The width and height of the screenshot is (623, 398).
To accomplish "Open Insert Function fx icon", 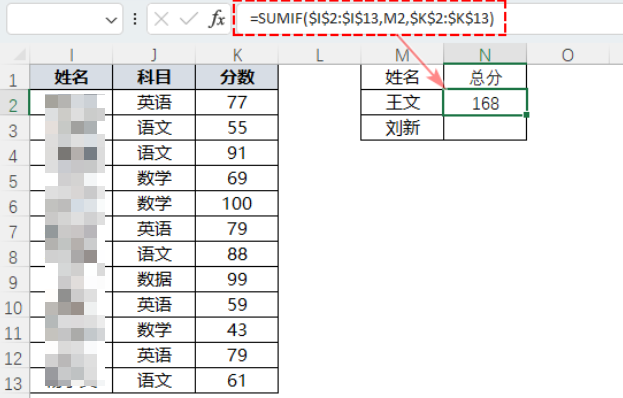I will (x=217, y=19).
